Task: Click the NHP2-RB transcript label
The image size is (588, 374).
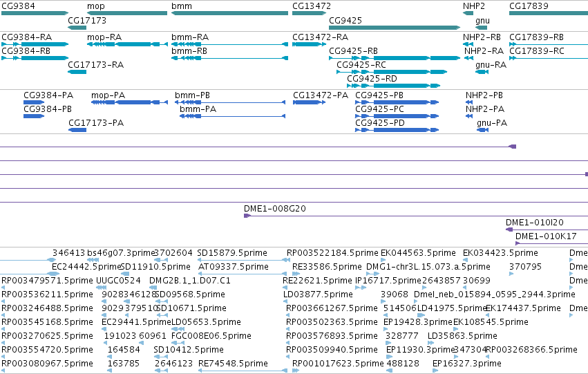Action: [482, 37]
